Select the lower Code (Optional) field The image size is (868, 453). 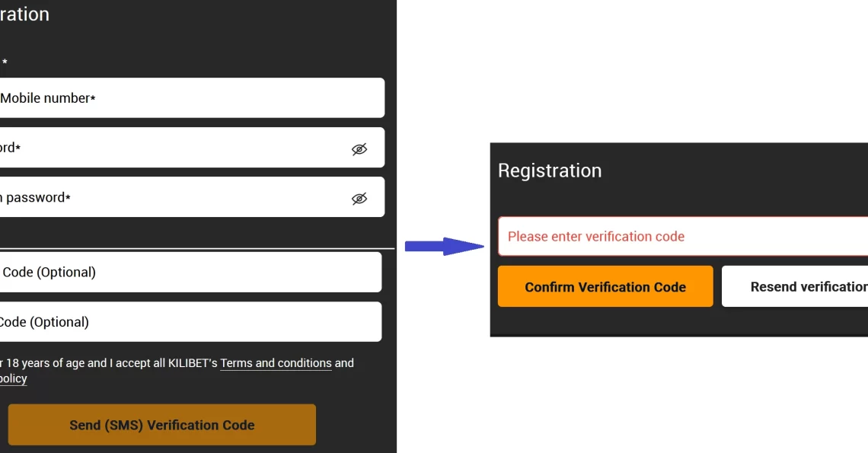pyautogui.click(x=190, y=322)
